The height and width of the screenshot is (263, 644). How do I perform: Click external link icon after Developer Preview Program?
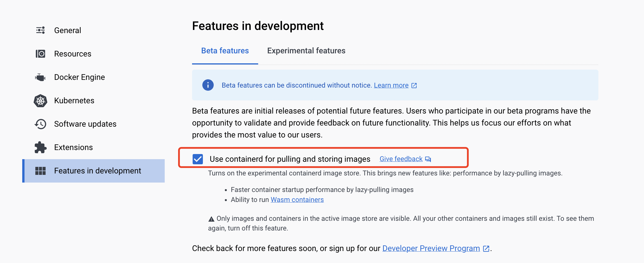(486, 249)
